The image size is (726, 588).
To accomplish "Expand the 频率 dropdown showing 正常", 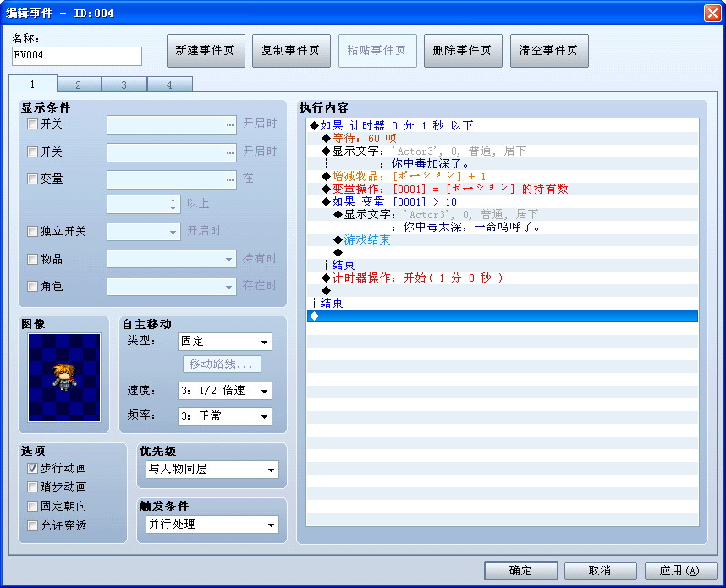I will click(225, 416).
